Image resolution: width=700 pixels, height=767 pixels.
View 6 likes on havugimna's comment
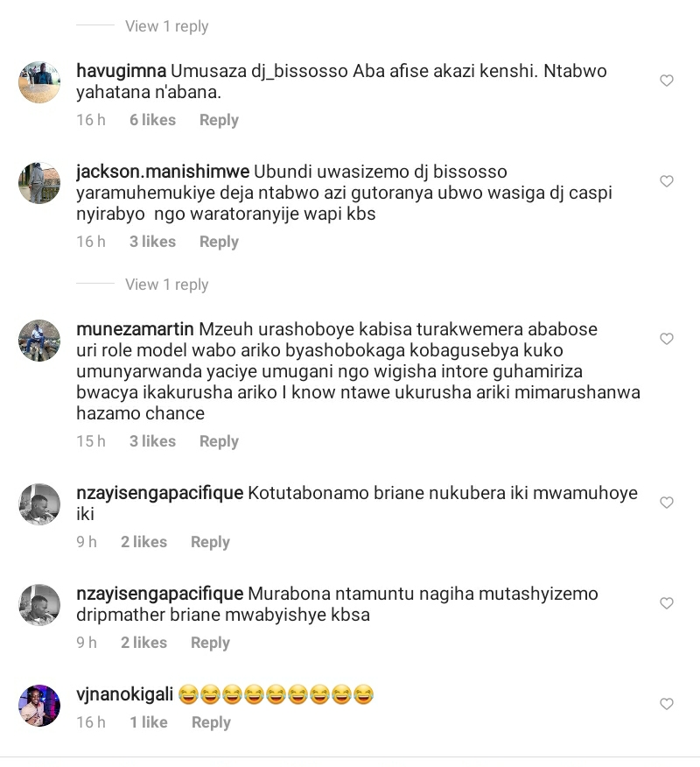(152, 120)
